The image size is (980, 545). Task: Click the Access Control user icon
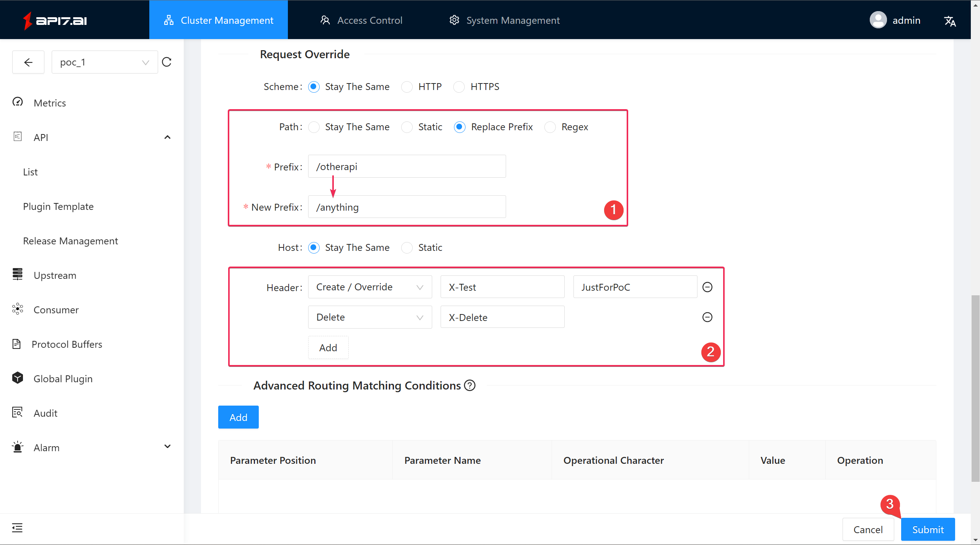325,20
